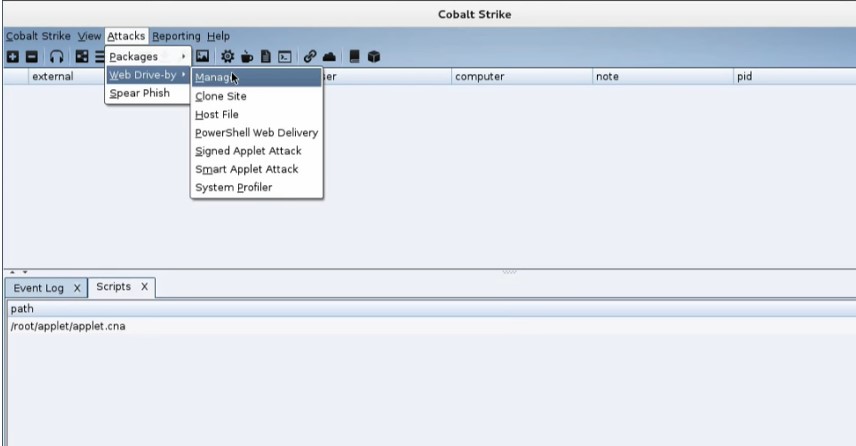Select the /root/applet/applet.cna script row

click(431, 326)
